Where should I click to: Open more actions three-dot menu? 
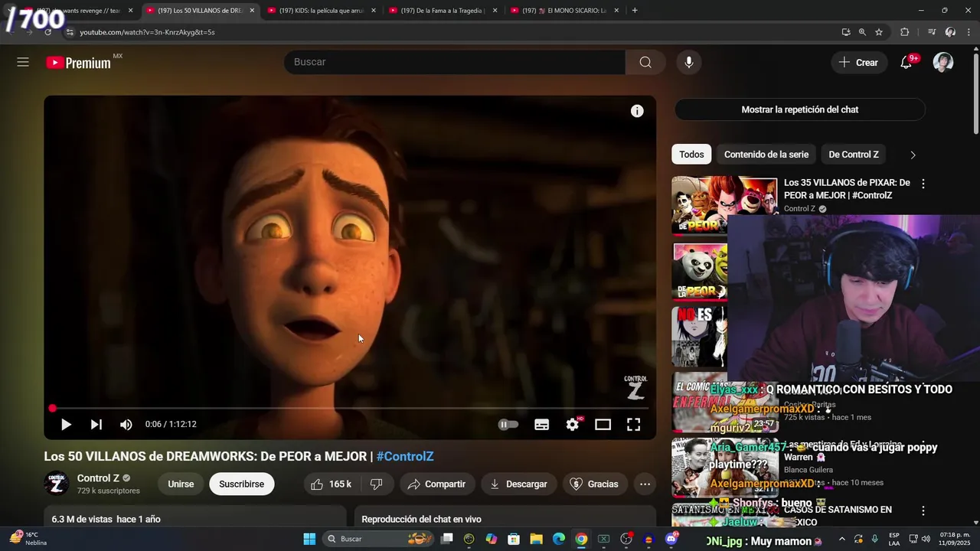point(645,484)
